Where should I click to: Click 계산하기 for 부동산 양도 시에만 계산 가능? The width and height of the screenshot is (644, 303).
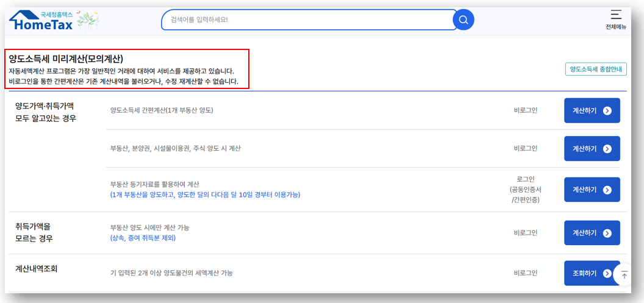592,233
